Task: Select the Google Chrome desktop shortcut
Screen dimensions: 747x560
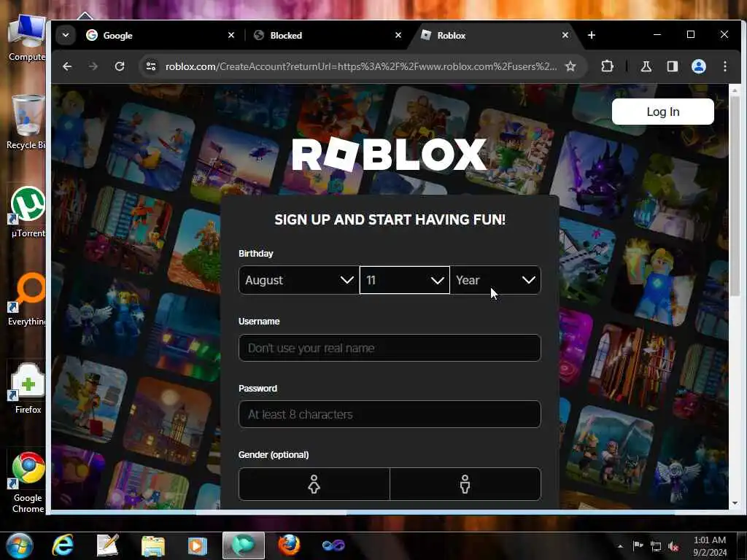Action: 28,481
